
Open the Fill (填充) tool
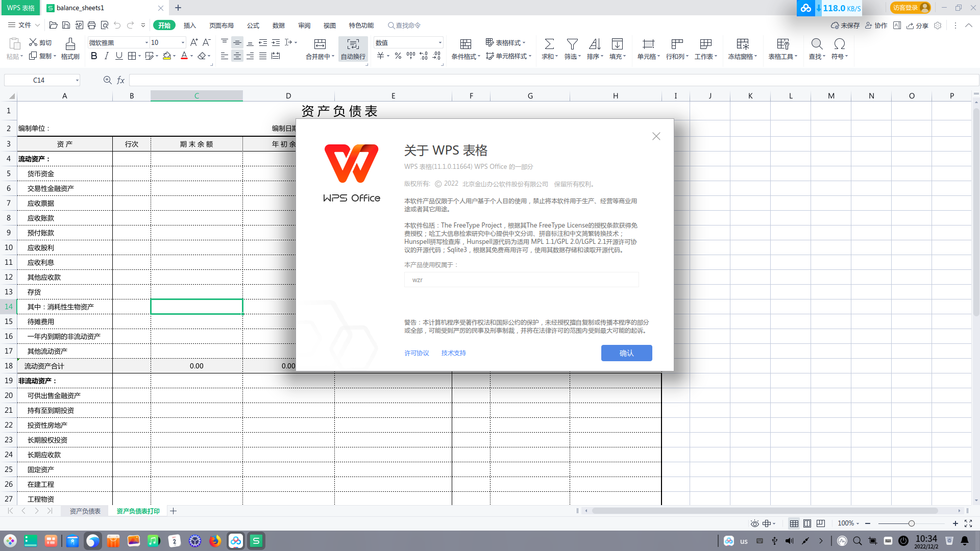click(617, 48)
